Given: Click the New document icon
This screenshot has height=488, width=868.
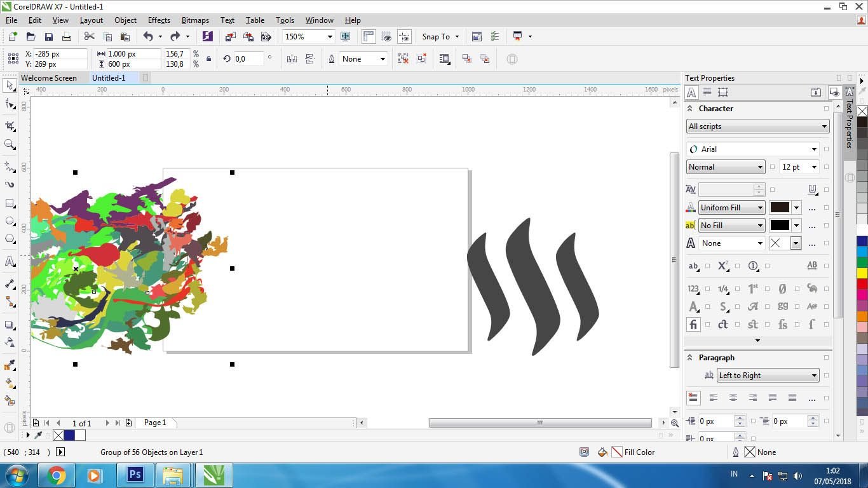Looking at the screenshot, I should [x=12, y=37].
